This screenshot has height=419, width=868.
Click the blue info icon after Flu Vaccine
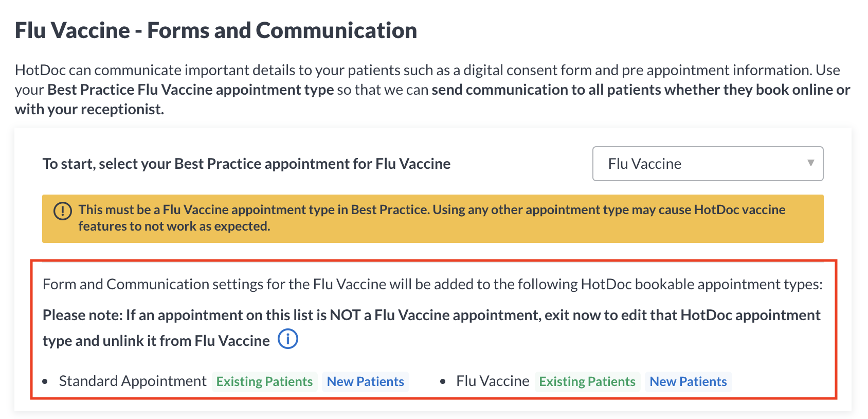pos(288,339)
